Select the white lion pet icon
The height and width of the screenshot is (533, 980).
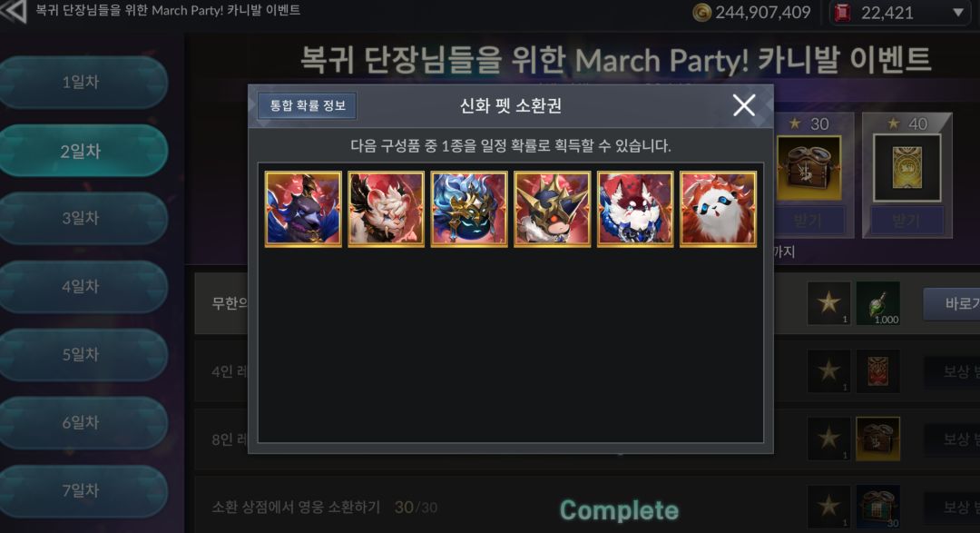tap(386, 209)
